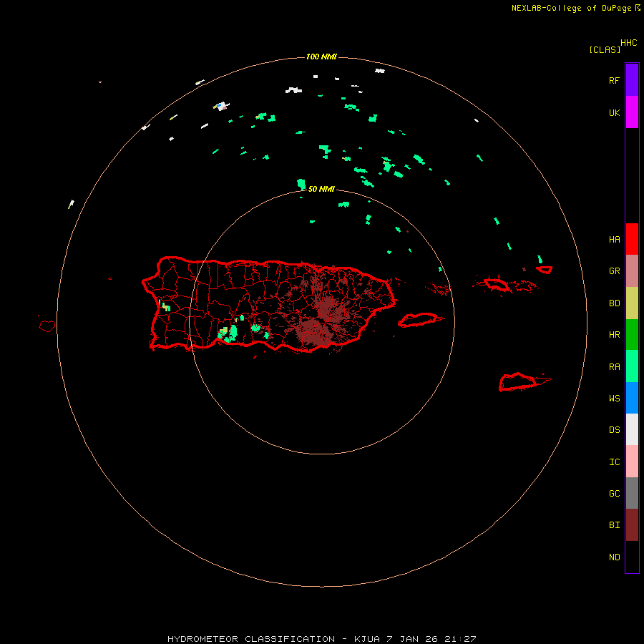Click the Mona Island outline west of Puerto Rico
This screenshot has height=644, width=644.
click(47, 326)
